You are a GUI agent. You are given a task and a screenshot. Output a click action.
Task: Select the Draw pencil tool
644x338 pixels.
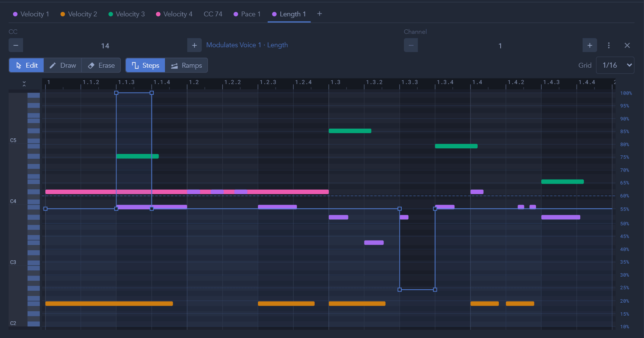coord(63,65)
